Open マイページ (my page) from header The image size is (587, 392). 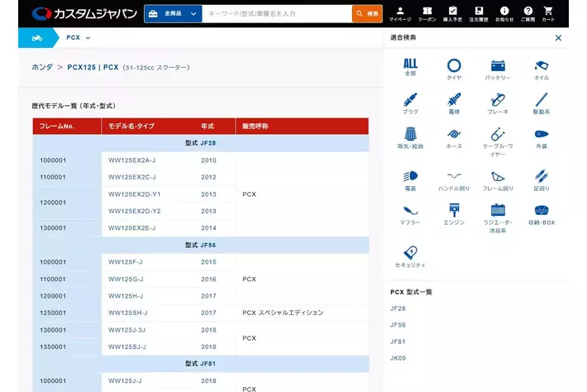(x=399, y=13)
